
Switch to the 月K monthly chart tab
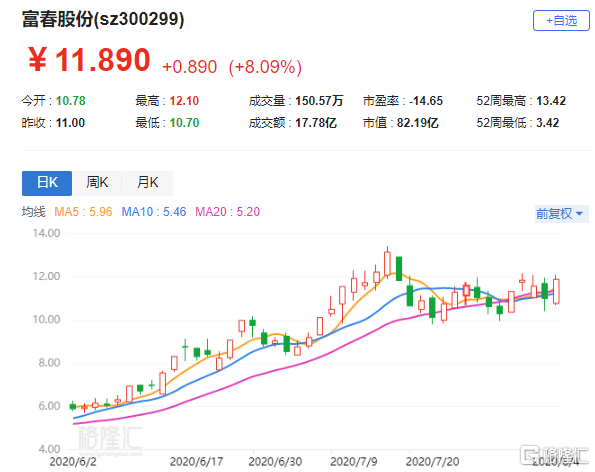tap(148, 183)
